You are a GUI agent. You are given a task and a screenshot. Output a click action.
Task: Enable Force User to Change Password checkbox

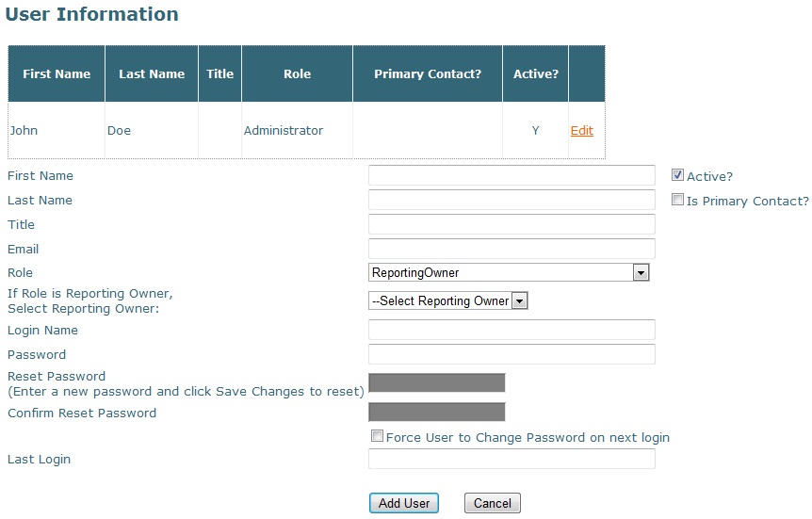[377, 436]
